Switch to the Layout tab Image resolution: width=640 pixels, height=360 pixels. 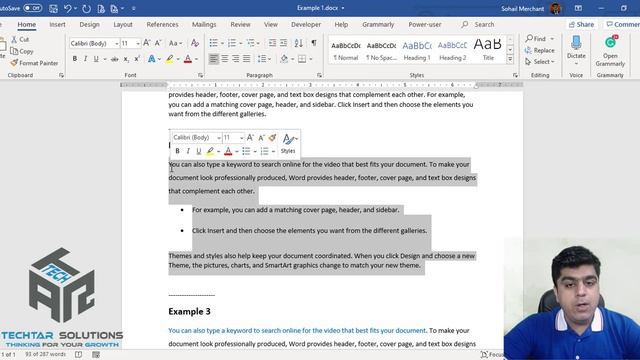tap(123, 24)
